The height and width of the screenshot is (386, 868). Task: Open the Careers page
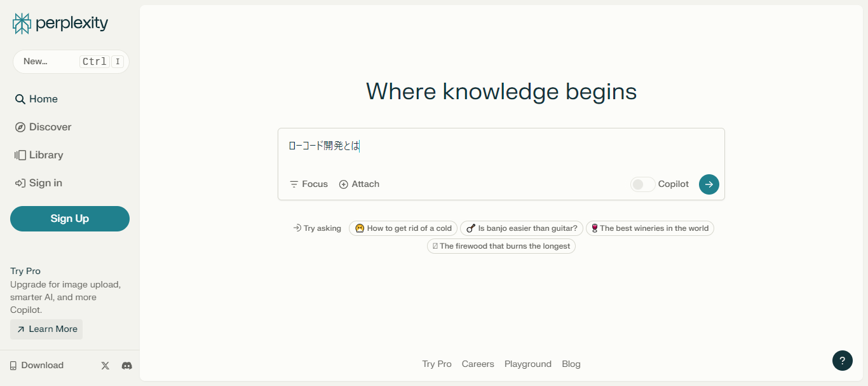[x=478, y=364]
